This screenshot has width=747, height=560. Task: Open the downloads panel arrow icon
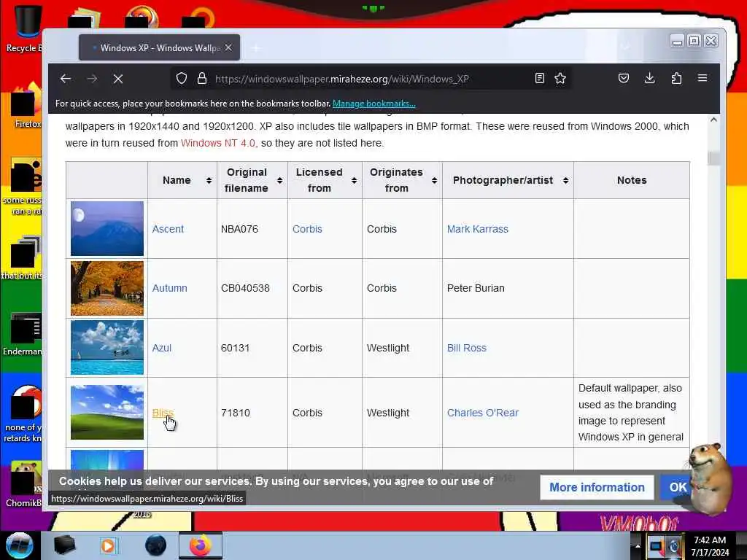(649, 78)
